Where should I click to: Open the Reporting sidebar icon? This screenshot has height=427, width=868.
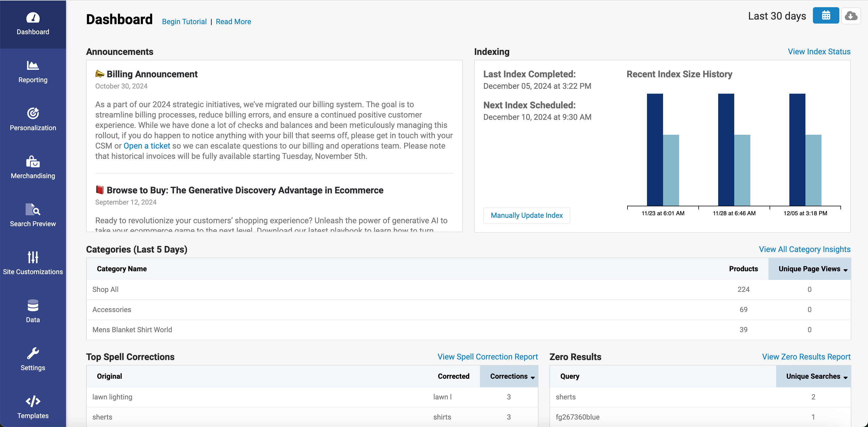pos(33,66)
